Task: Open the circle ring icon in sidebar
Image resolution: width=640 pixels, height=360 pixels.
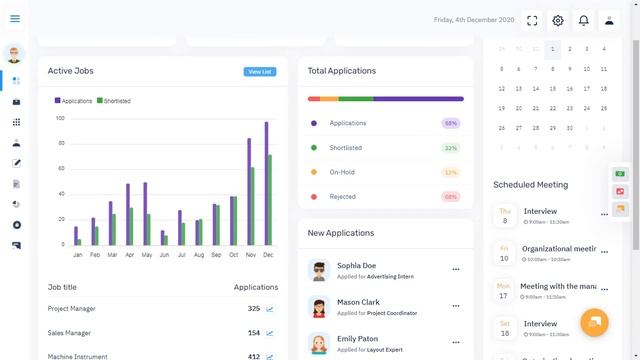Action: pos(17,225)
